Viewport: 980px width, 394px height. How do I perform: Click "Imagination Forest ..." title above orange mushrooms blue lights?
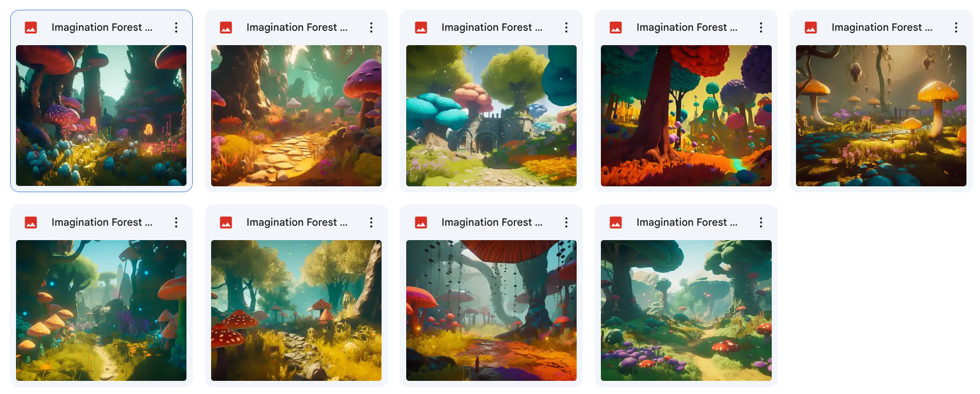pyautogui.click(x=102, y=222)
